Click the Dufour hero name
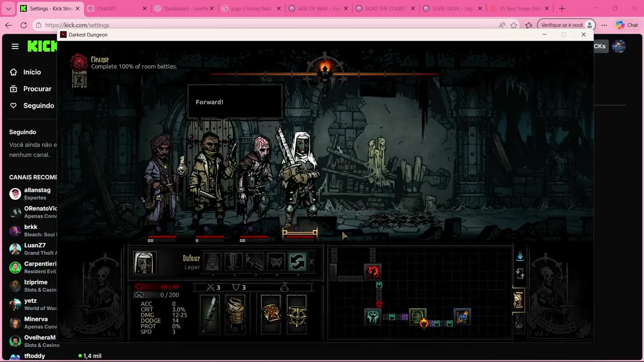The width and height of the screenshot is (644, 362). coord(191,258)
